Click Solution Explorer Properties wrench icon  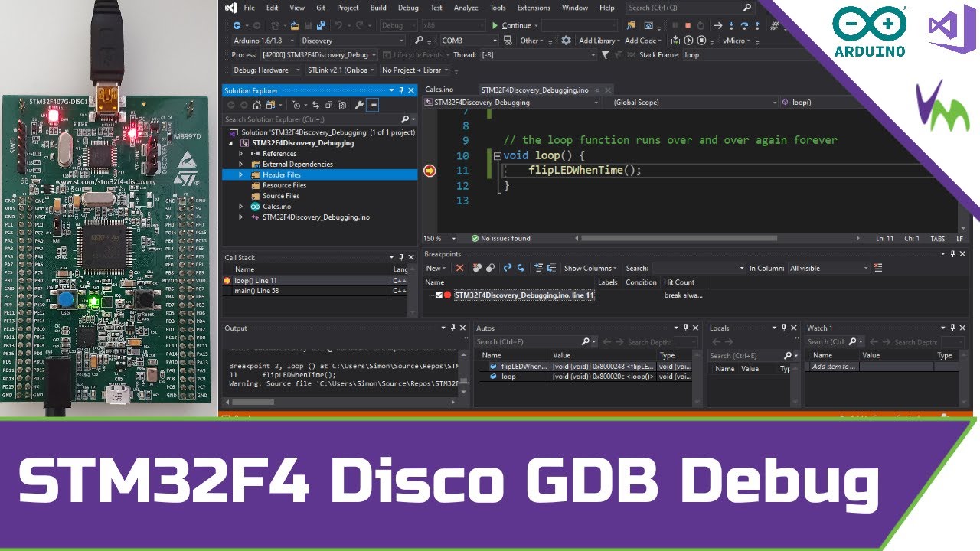(359, 105)
